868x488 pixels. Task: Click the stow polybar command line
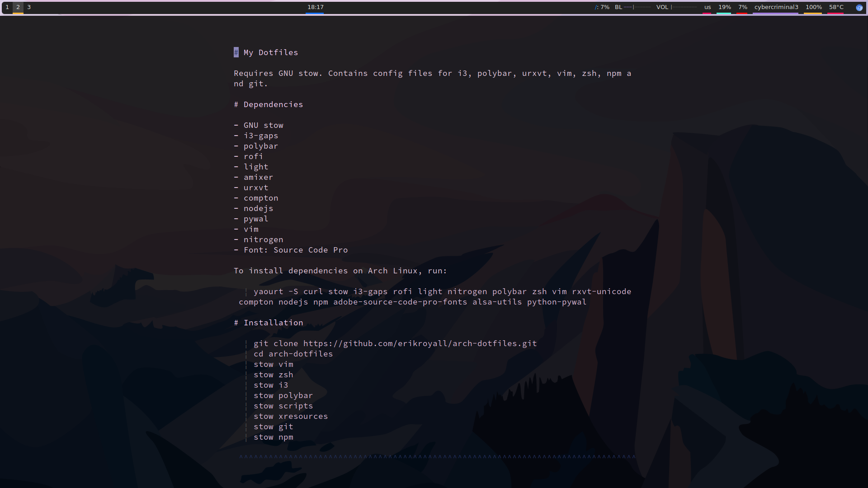coord(283,395)
